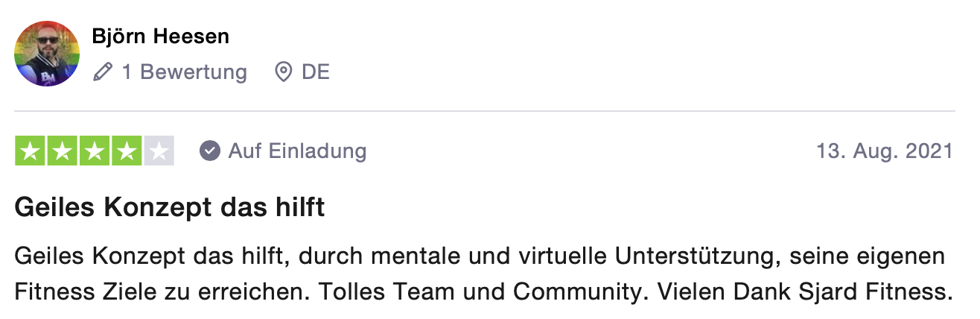Select the "1 Bewertung" text
This screenshot has width=980, height=319.
(x=184, y=72)
